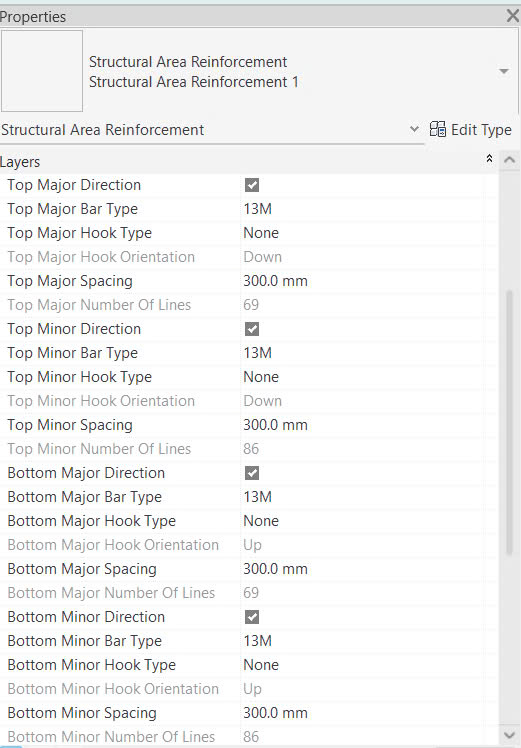Toggle the Bottom Major Direction checkbox
The width and height of the screenshot is (521, 748).
click(x=252, y=473)
